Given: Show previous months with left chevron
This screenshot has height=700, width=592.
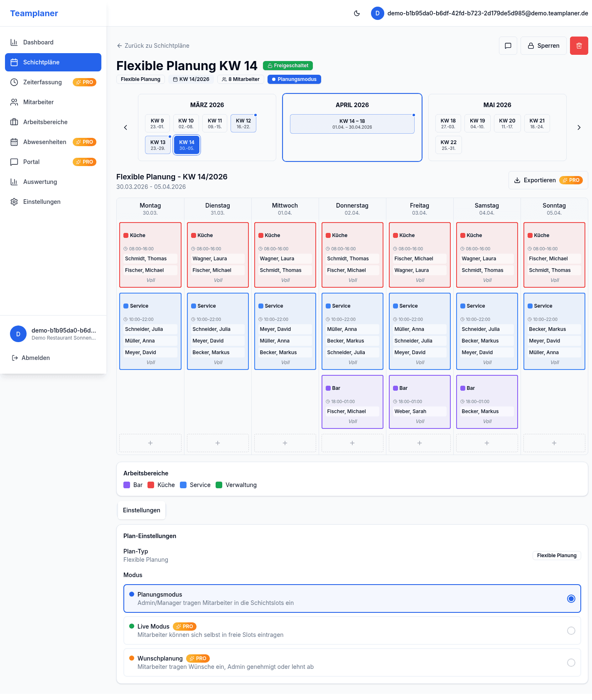Looking at the screenshot, I should [x=125, y=127].
